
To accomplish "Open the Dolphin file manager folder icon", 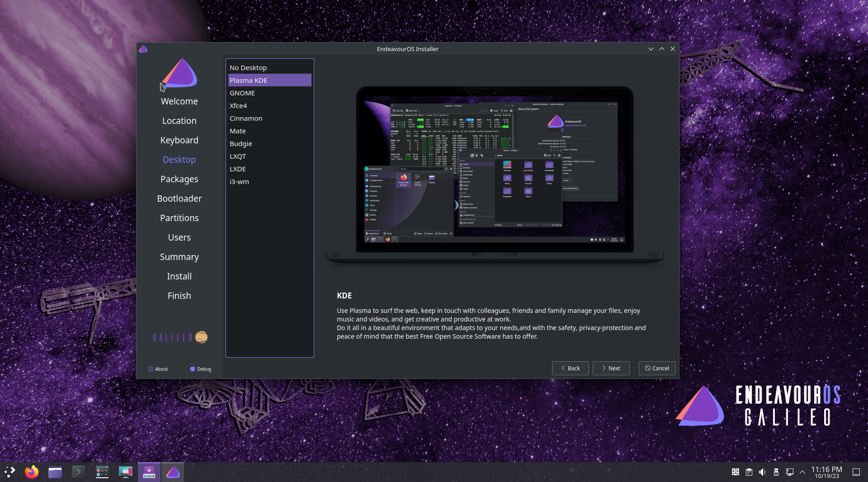I will click(55, 472).
